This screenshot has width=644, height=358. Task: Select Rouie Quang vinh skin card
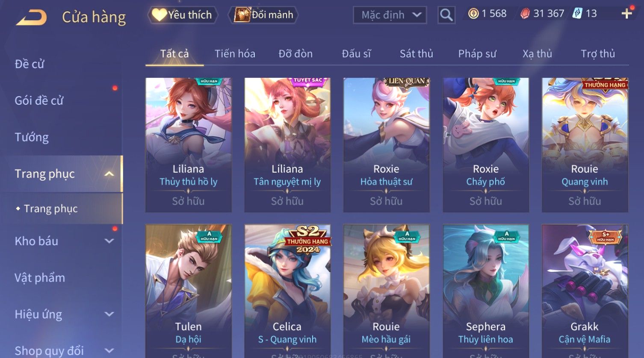coord(585,145)
